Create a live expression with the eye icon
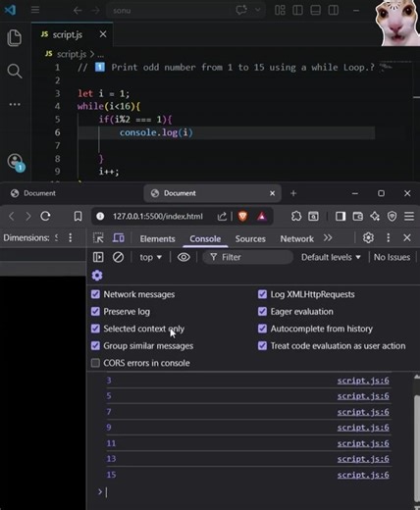420x510 pixels. (184, 257)
